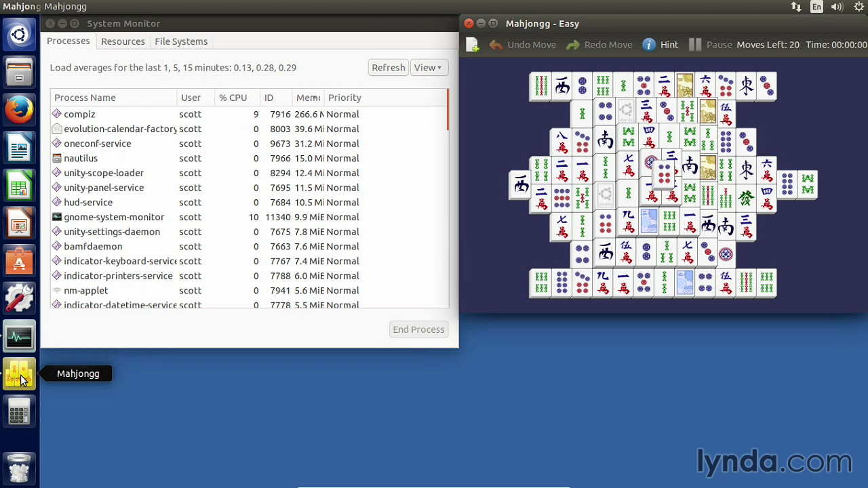Viewport: 868px width, 488px height.
Task: Click the process list vertical scrollbar
Action: point(448,110)
